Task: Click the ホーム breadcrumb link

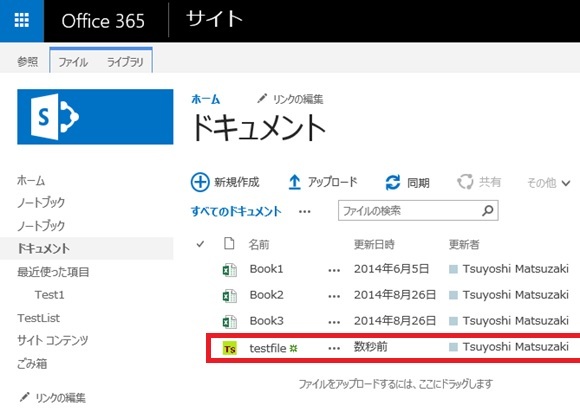Action: (206, 99)
